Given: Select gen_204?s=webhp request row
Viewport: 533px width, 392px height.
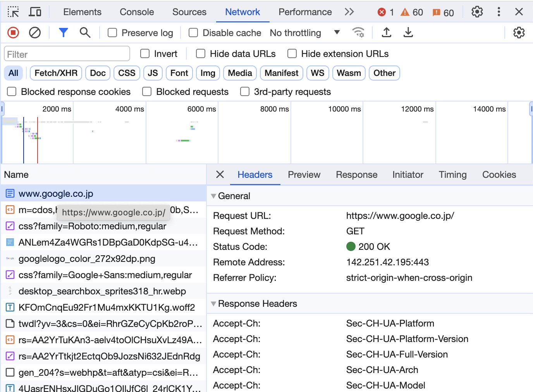Looking at the screenshot, I should [103, 372].
